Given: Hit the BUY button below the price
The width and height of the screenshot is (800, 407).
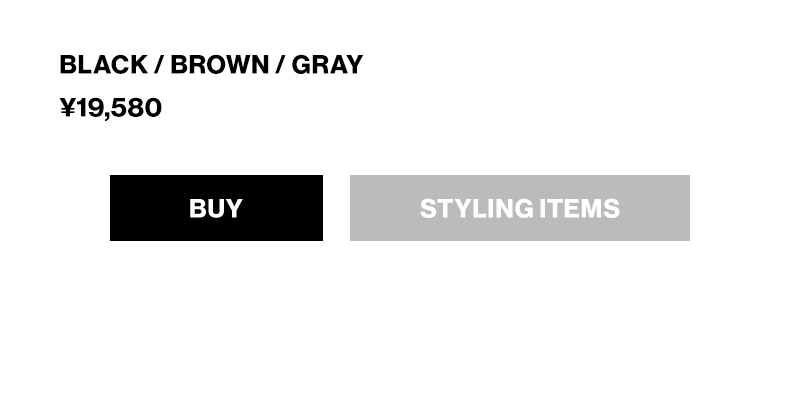Looking at the screenshot, I should (216, 208).
